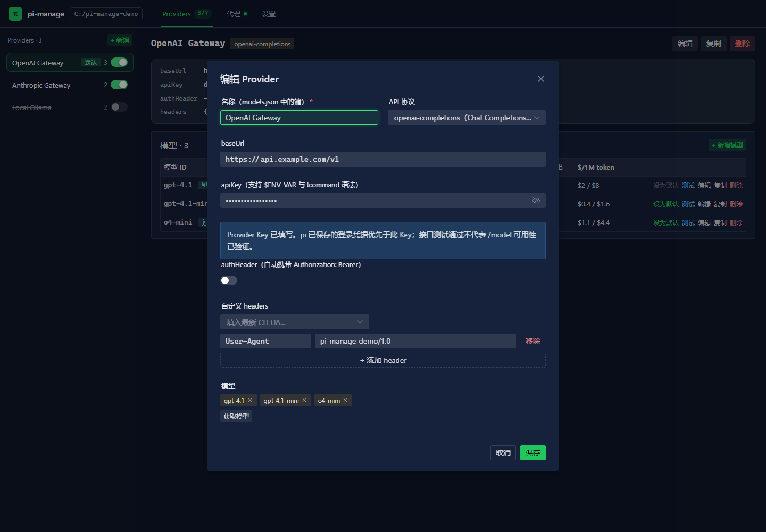Click the red 删除 provider button
766x532 pixels.
(x=743, y=44)
